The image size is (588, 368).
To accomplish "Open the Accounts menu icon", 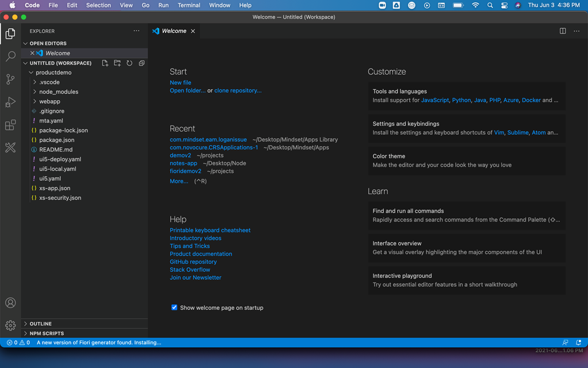I will (10, 303).
